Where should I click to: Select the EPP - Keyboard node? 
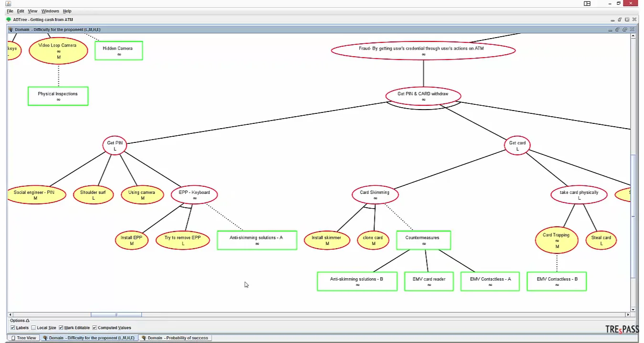pyautogui.click(x=194, y=195)
